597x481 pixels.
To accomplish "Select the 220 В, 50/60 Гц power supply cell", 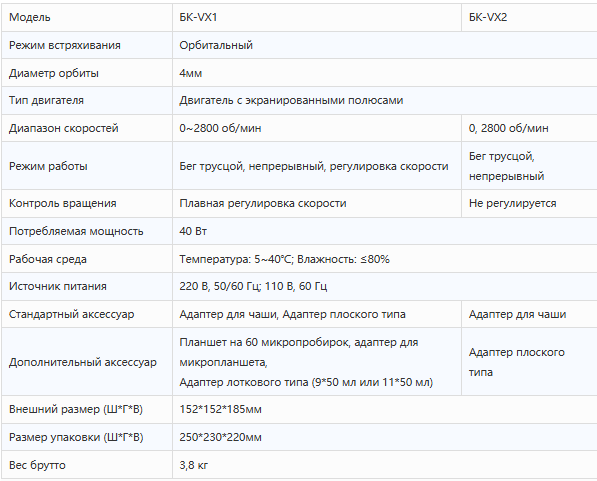I will tap(385, 286).
